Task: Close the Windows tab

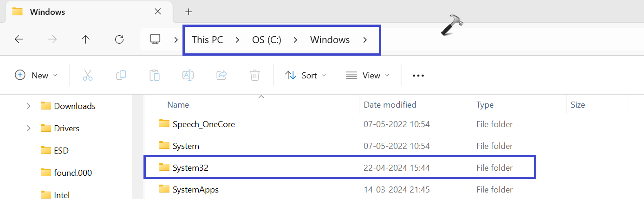Action: click(x=158, y=12)
